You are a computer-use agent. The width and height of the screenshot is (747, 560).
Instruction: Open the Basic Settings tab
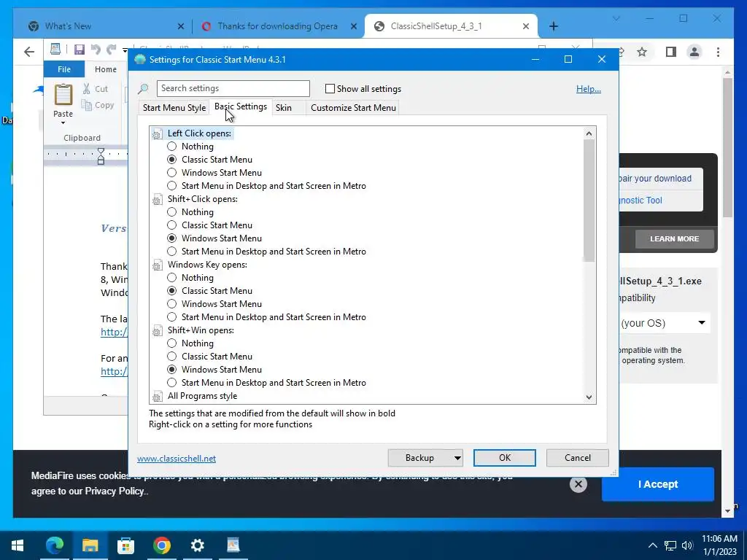[x=241, y=106]
